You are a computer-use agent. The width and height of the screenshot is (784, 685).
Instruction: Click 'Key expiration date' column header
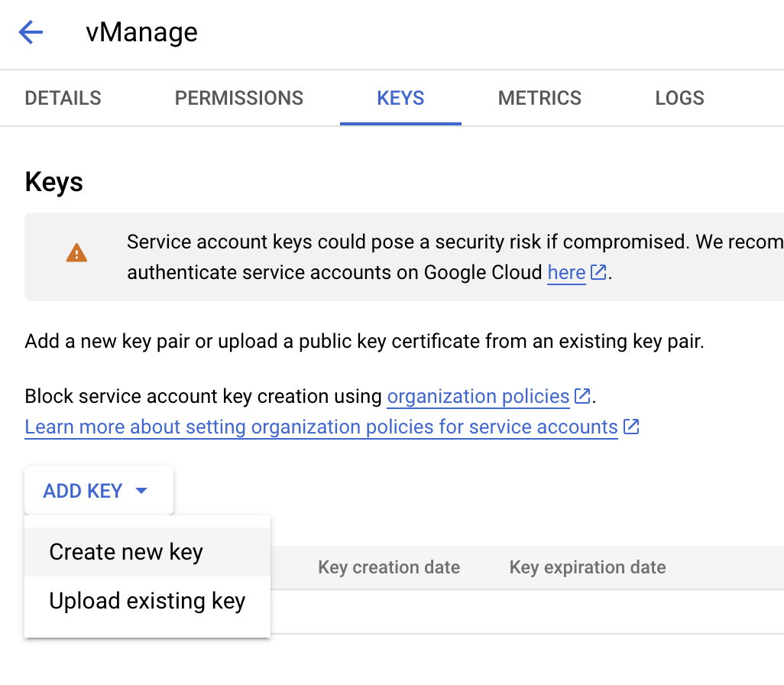[x=588, y=567]
